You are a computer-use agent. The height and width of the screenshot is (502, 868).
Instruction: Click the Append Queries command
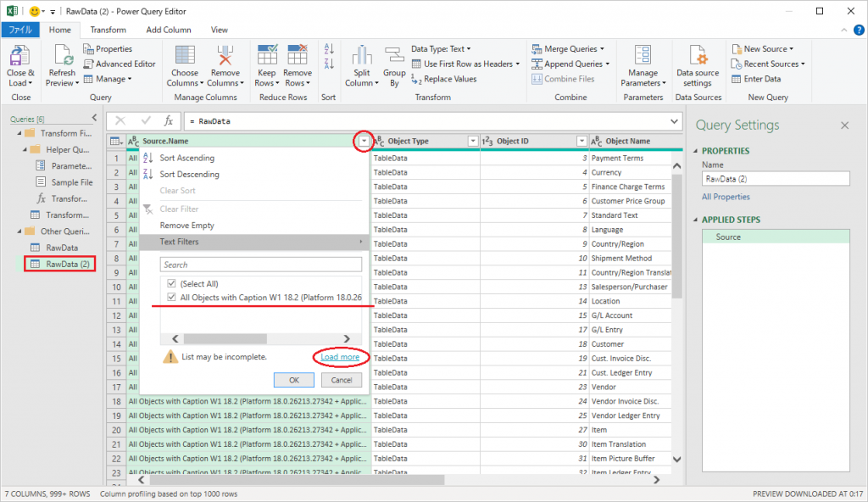tap(570, 64)
